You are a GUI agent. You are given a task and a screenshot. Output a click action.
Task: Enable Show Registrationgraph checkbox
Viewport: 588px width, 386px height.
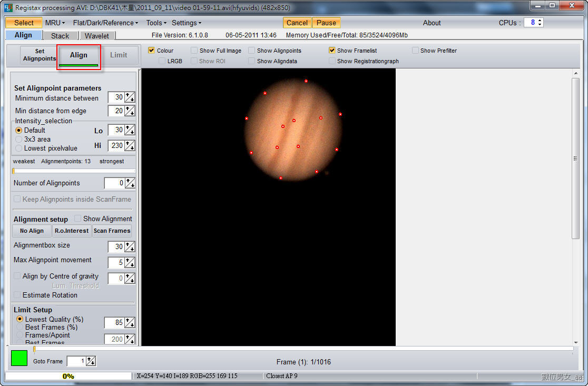[x=332, y=61]
